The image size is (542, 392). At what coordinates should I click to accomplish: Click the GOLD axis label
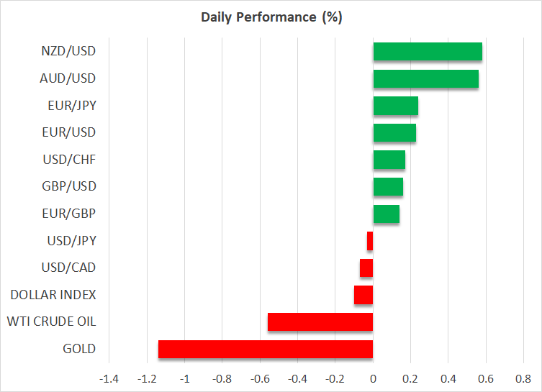point(79,349)
